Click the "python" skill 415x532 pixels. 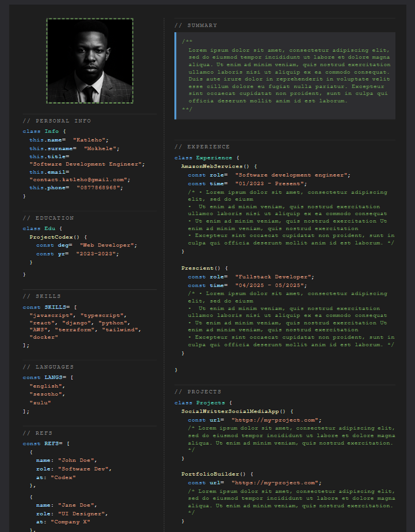(x=114, y=323)
